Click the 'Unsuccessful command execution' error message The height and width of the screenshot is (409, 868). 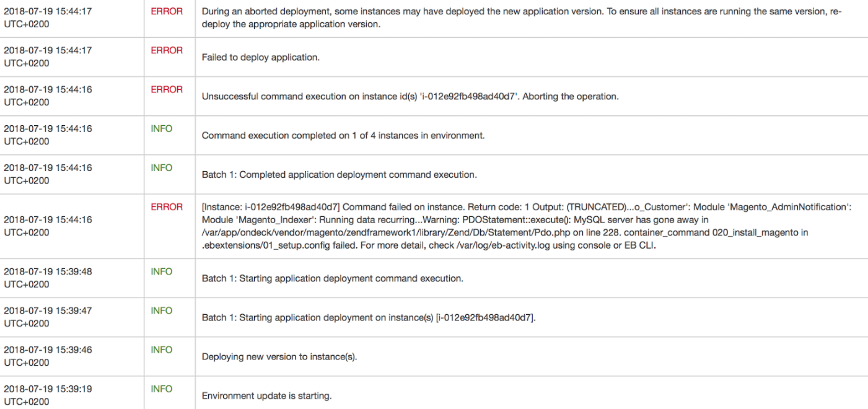point(410,97)
